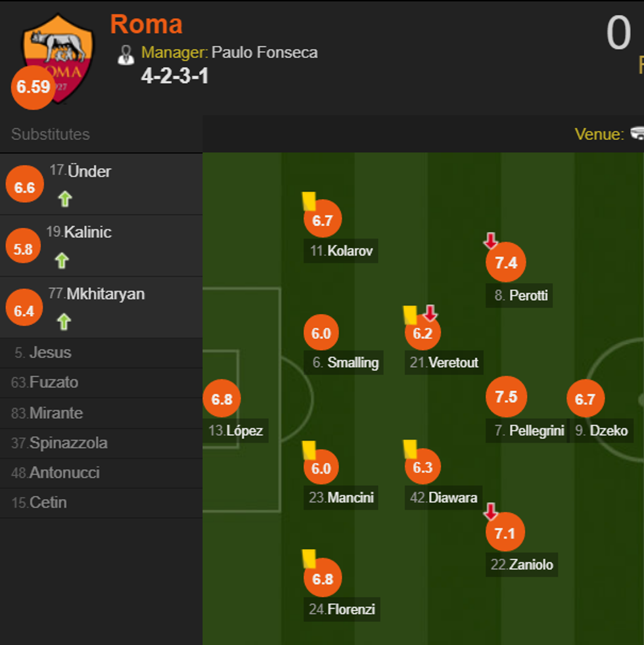Select Pellegrini's 7.5 rating badge

pos(506,397)
